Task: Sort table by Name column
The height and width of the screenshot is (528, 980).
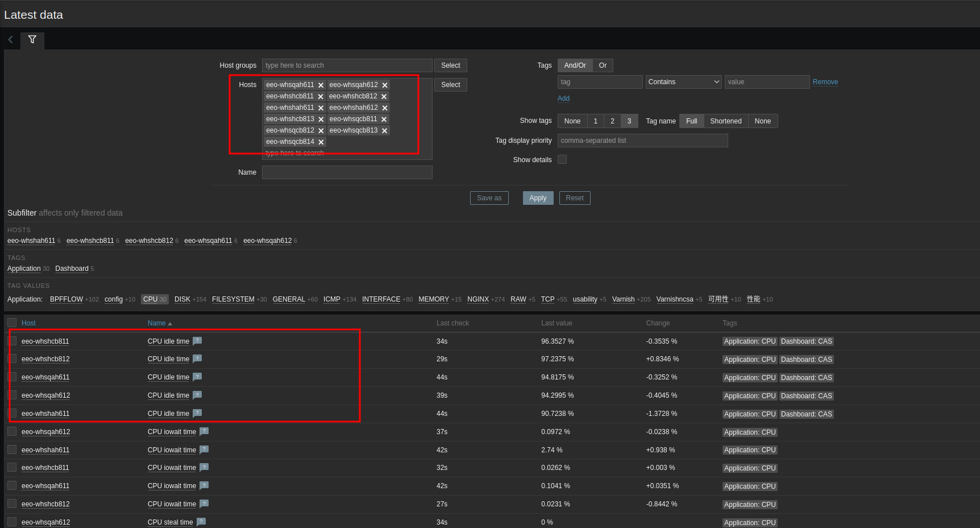Action: (x=157, y=323)
